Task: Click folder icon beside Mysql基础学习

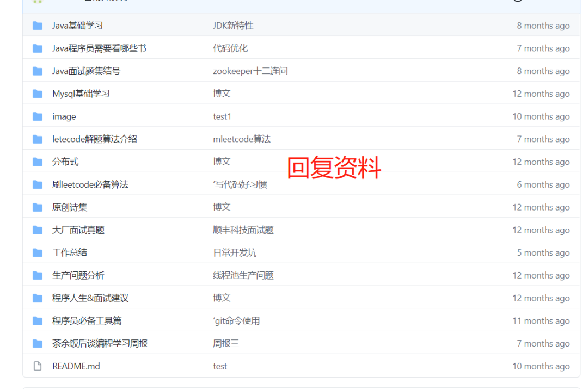Action: click(38, 94)
